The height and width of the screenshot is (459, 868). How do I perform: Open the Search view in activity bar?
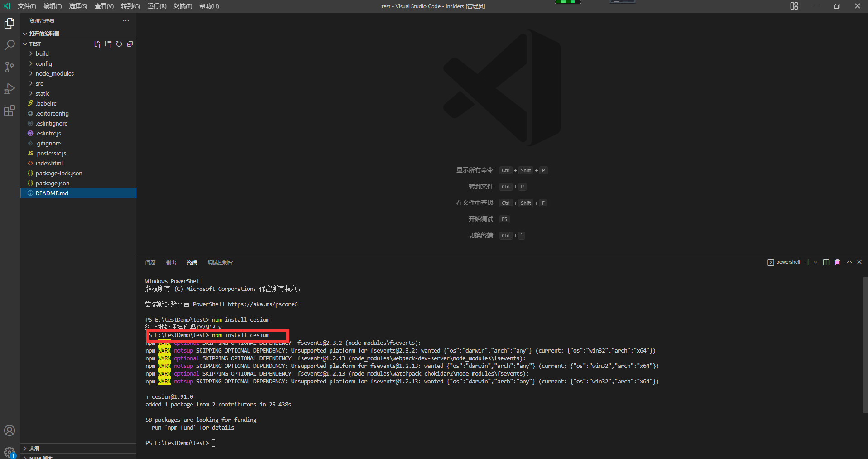[10, 45]
